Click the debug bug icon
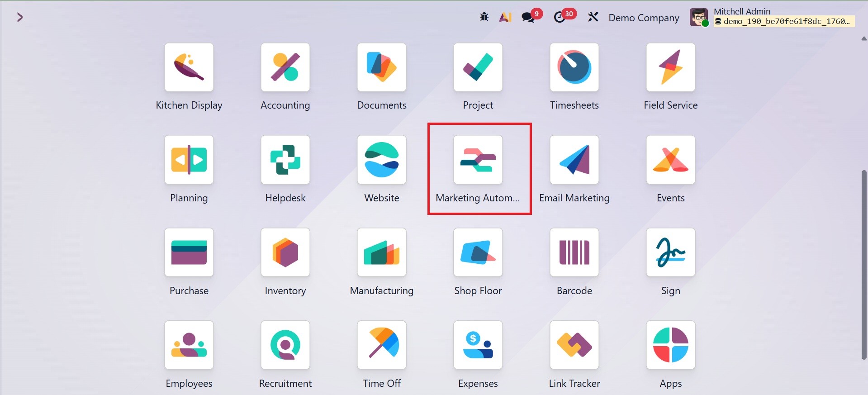The height and width of the screenshot is (395, 868). coord(484,17)
